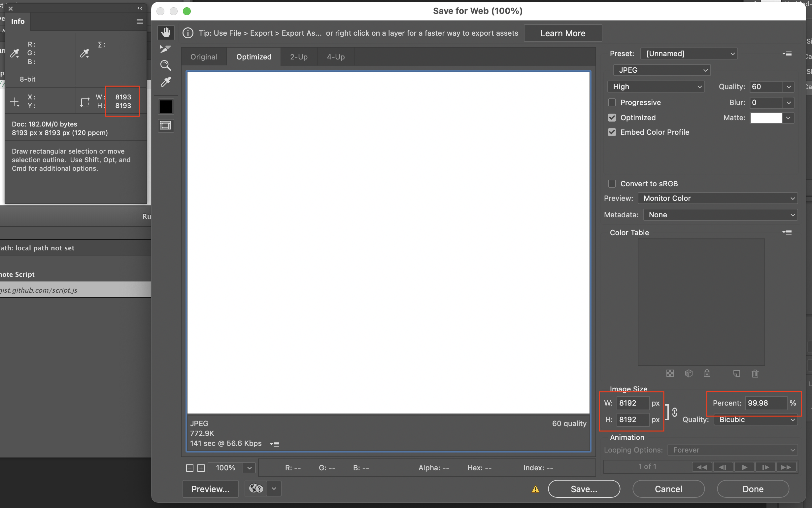Disable Embed Color Profile
812x508 pixels.
click(612, 132)
